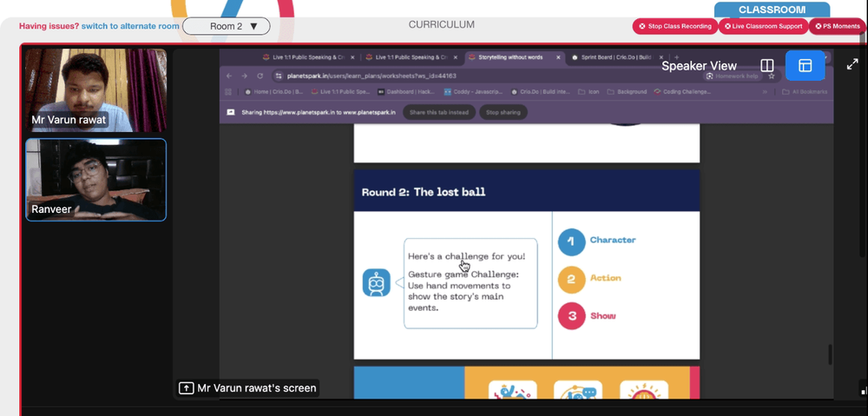The image size is (868, 416).
Task: Switch to the CURRICULUM tab
Action: click(441, 25)
